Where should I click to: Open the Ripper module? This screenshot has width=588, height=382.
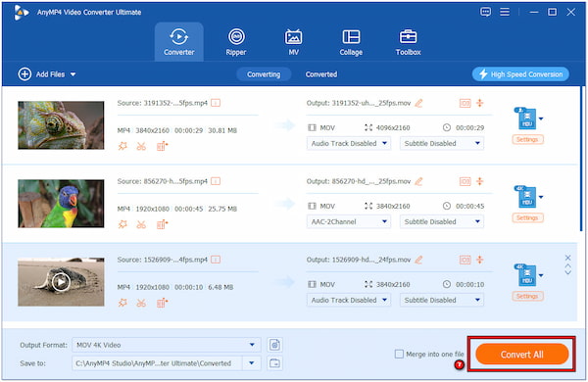[x=236, y=42]
